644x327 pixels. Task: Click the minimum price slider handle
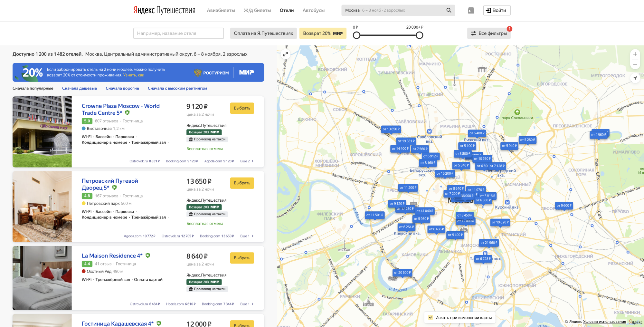(356, 35)
